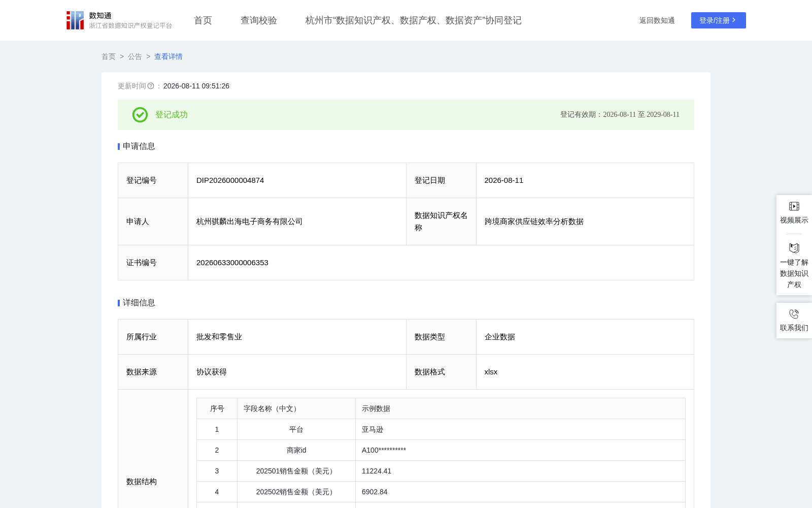Click the 联系我们 phone icon
The image size is (812, 508).
(794, 314)
